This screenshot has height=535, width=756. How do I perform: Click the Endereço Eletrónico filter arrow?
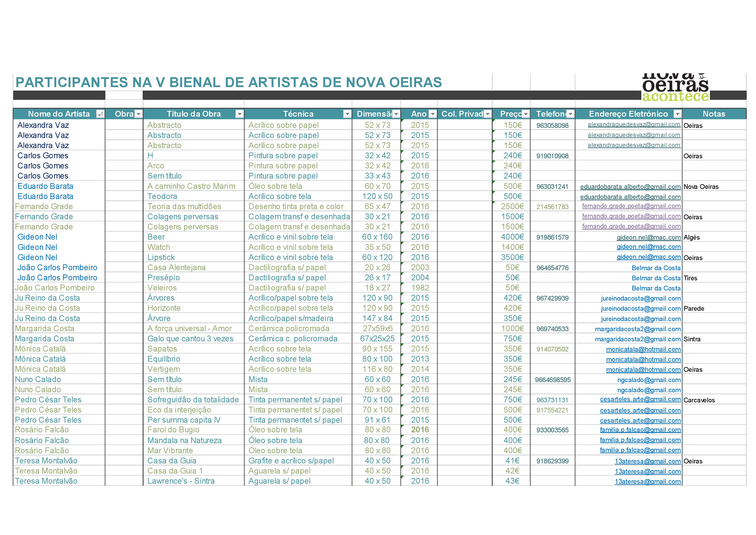(x=677, y=114)
